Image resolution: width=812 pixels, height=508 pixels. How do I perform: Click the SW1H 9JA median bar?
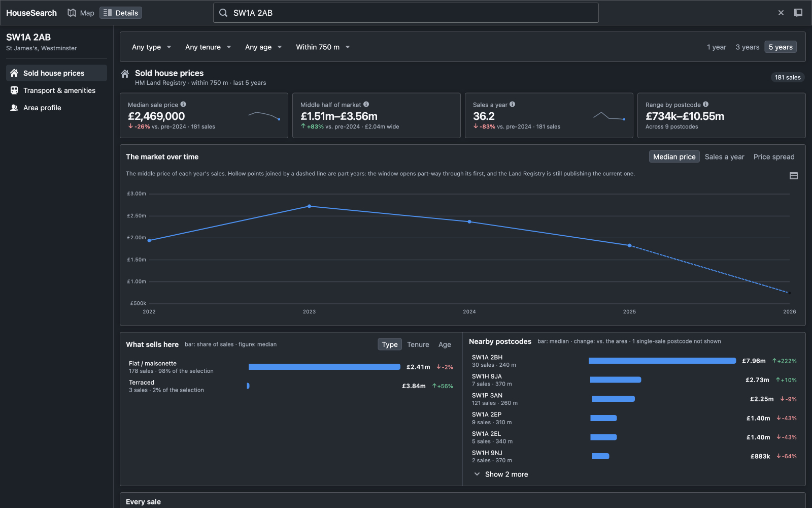[x=616, y=380]
